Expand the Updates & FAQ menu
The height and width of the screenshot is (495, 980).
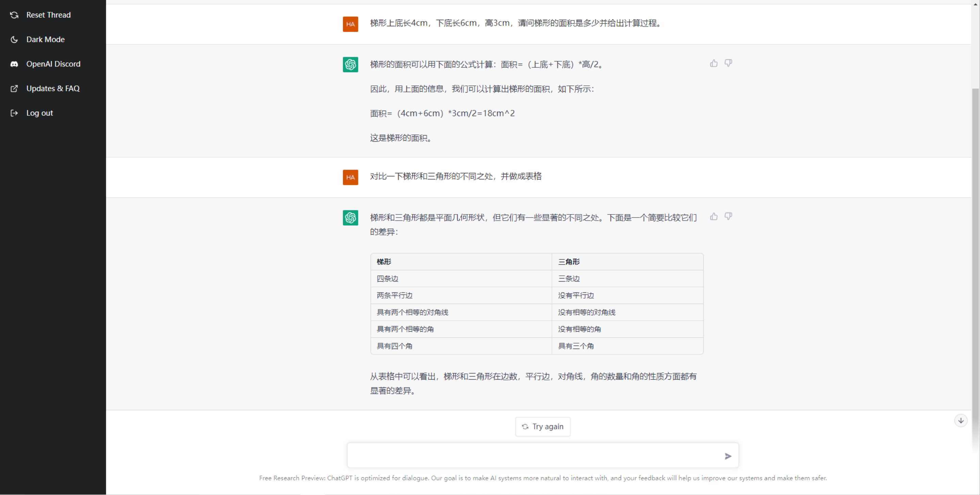click(x=52, y=89)
